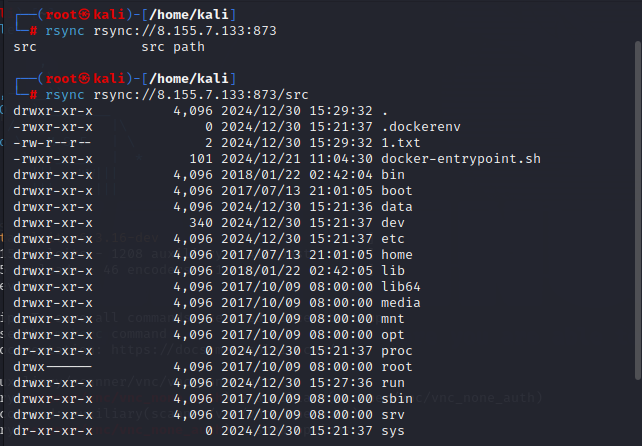
Task: Click the sys directory name
Action: [393, 431]
